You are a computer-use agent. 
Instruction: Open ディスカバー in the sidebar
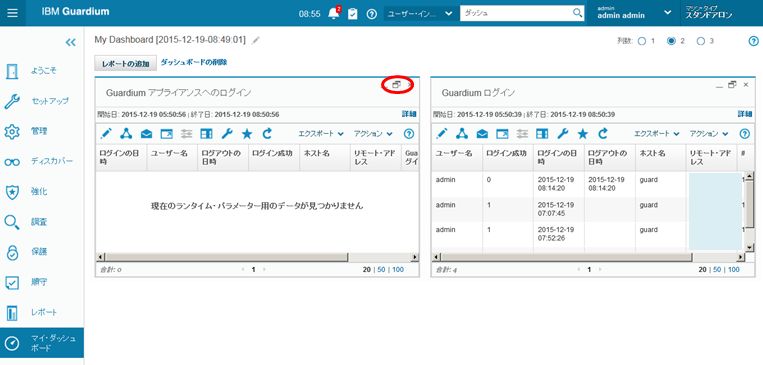click(42, 162)
